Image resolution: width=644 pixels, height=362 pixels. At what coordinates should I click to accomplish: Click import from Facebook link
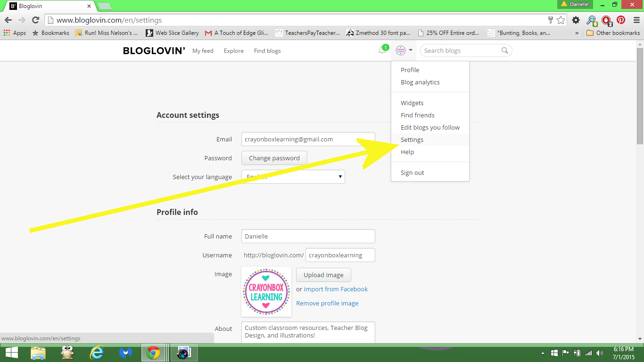coord(336,289)
